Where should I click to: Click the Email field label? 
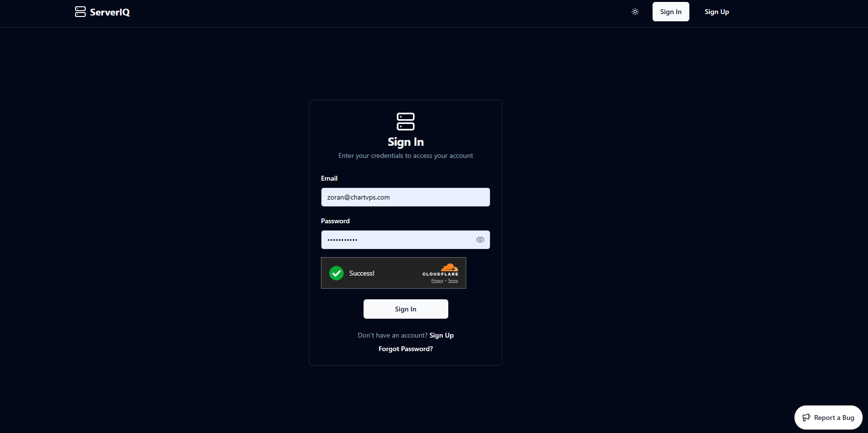click(x=329, y=178)
